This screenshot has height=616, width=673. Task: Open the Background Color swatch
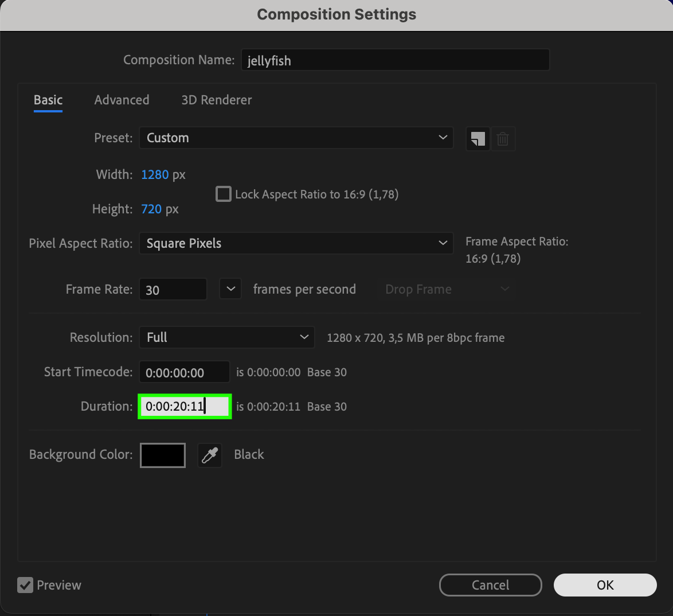point(163,455)
